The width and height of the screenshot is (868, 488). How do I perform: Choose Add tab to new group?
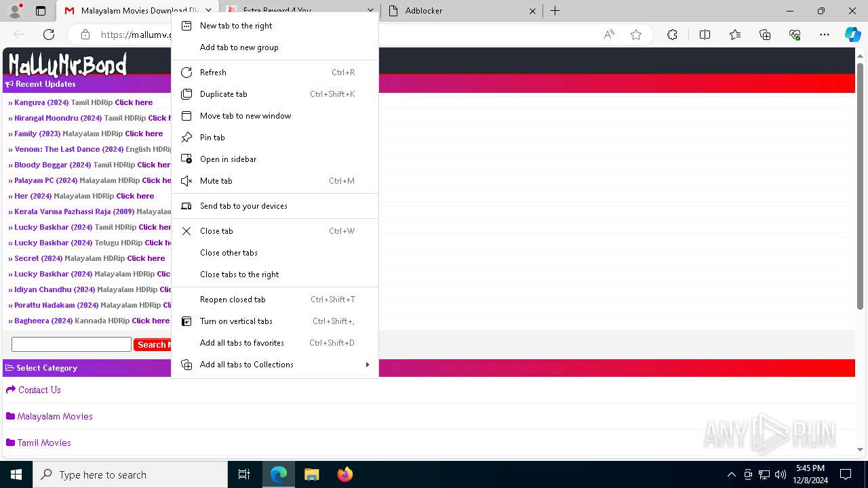click(275, 47)
